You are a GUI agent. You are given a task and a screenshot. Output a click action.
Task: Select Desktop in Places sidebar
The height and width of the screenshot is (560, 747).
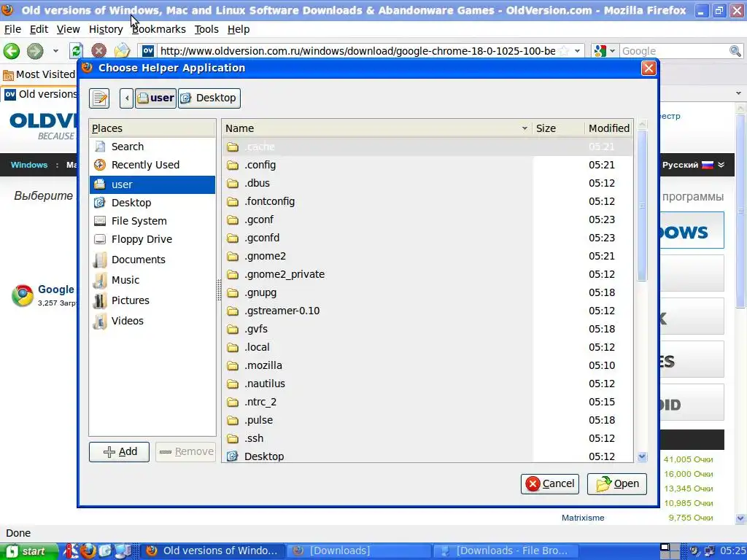pyautogui.click(x=152, y=203)
